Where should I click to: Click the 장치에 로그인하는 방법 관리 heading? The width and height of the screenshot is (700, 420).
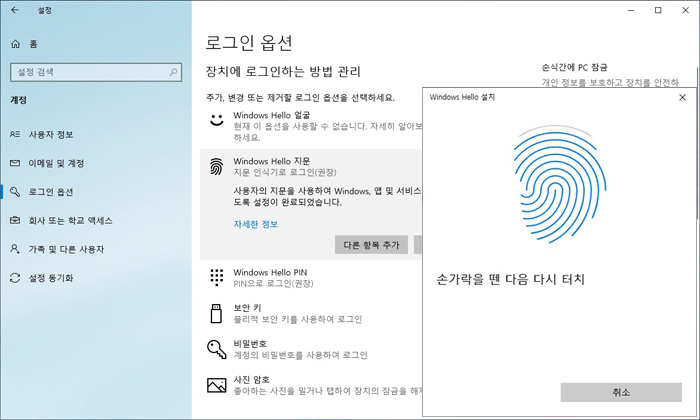point(283,71)
